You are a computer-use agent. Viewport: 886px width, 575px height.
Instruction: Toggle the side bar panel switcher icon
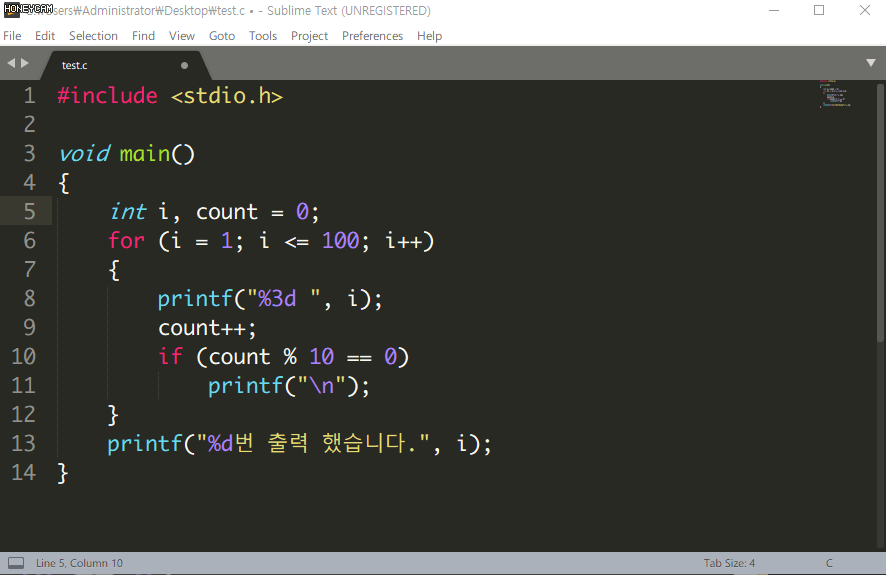[x=16, y=563]
